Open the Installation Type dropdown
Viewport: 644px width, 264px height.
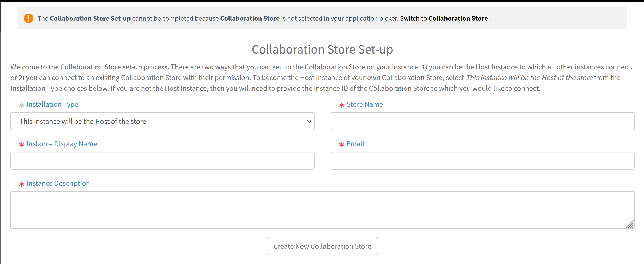point(162,121)
